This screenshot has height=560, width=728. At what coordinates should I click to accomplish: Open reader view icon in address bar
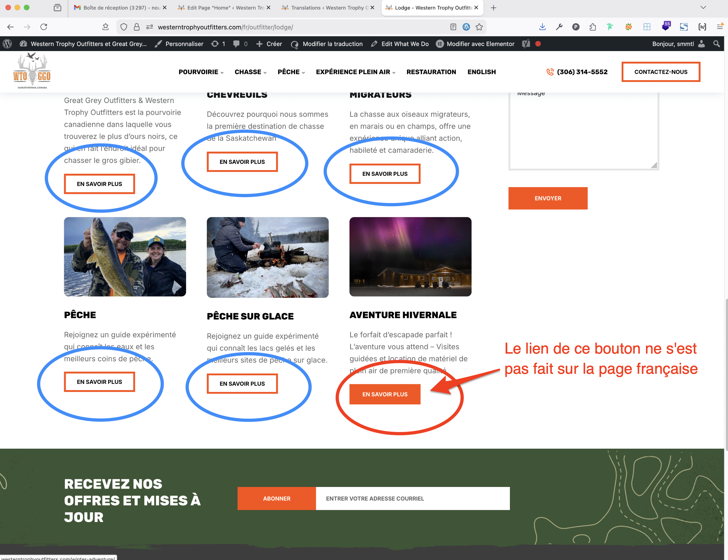pyautogui.click(x=453, y=27)
